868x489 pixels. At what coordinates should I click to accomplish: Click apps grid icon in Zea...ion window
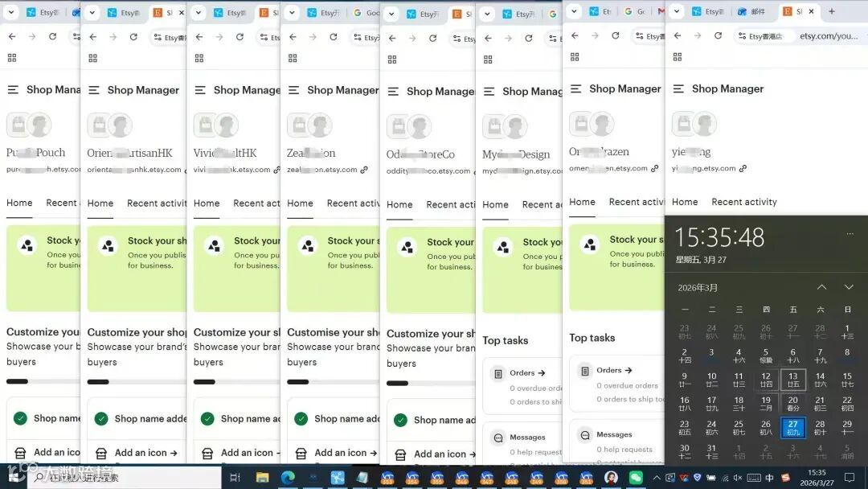click(293, 58)
